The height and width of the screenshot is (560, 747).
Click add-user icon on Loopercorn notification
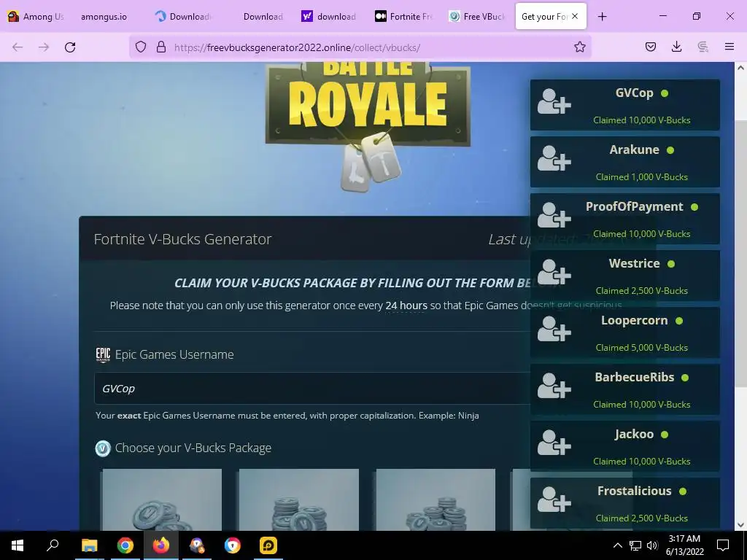point(554,329)
